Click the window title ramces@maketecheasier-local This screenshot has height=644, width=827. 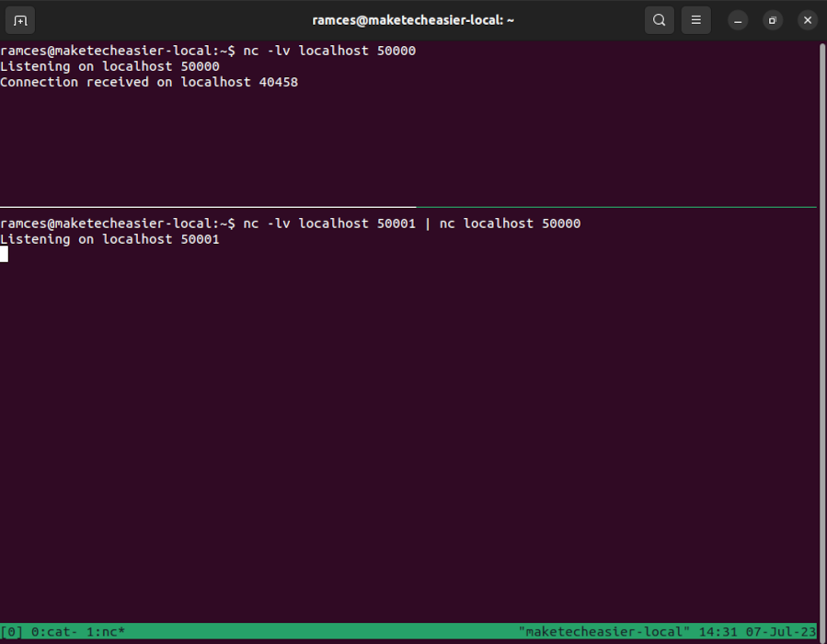(x=413, y=20)
